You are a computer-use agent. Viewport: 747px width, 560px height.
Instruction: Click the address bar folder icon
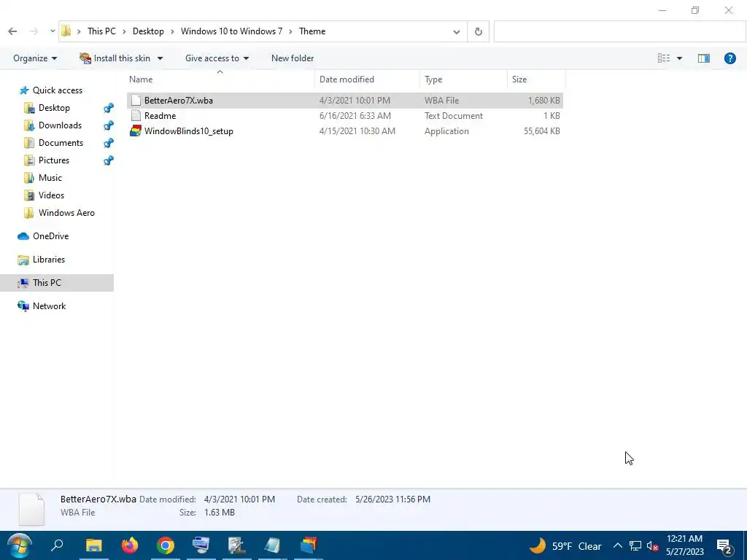(x=66, y=31)
